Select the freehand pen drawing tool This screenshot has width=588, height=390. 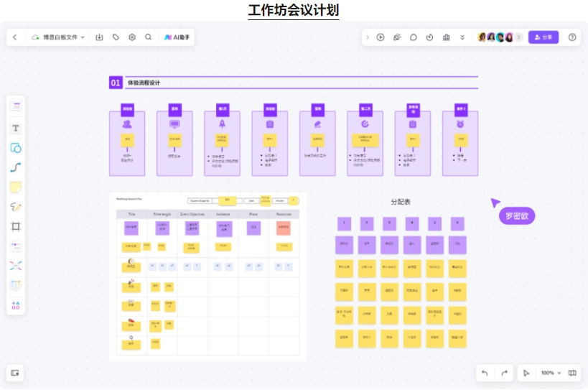pos(16,207)
